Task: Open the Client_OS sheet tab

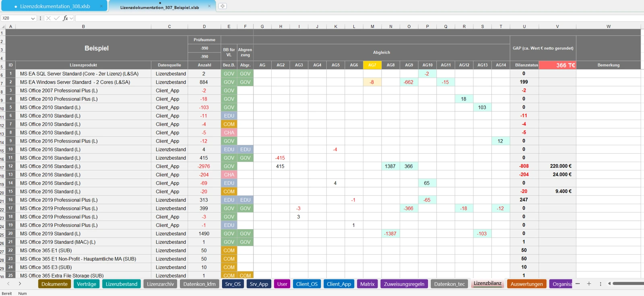Action: click(307, 284)
